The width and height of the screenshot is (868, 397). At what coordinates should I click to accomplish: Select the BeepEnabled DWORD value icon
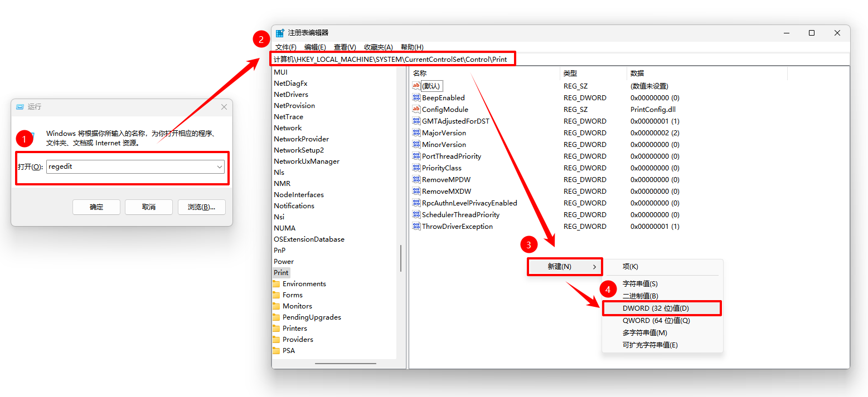point(416,97)
